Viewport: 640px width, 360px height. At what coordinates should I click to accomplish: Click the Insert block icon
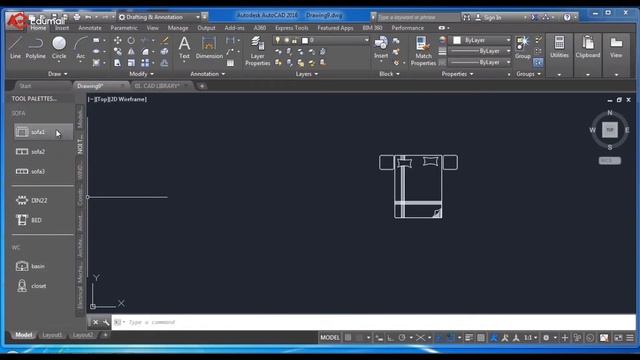381,47
